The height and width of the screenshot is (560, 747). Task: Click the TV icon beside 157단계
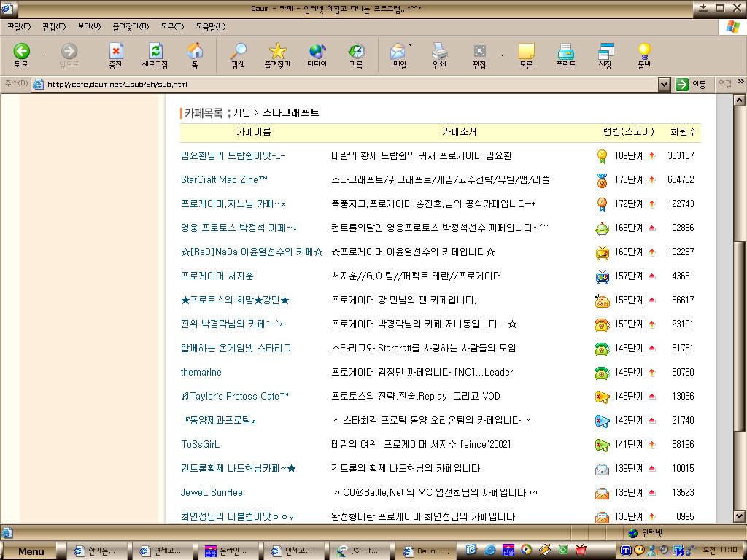(602, 276)
